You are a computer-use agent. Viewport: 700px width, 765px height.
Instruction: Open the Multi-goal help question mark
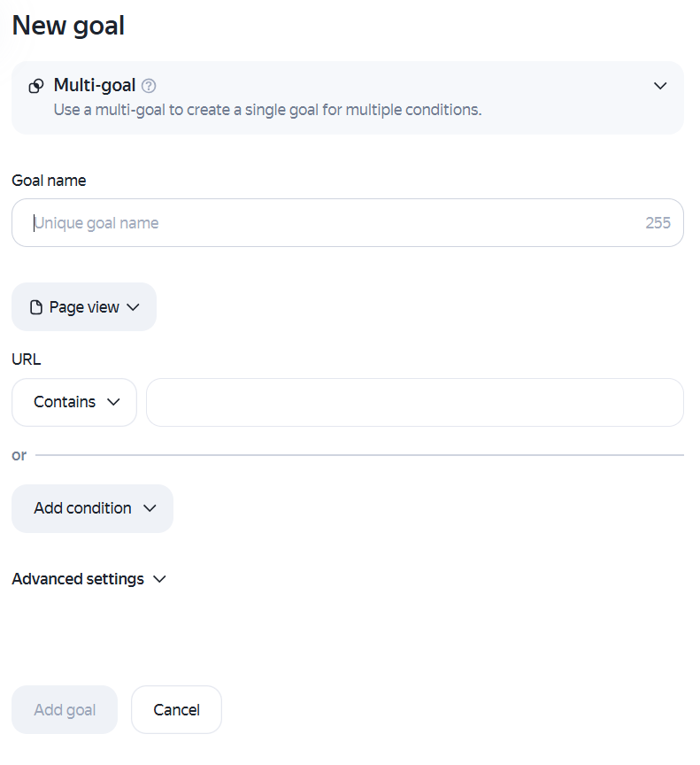click(x=149, y=86)
